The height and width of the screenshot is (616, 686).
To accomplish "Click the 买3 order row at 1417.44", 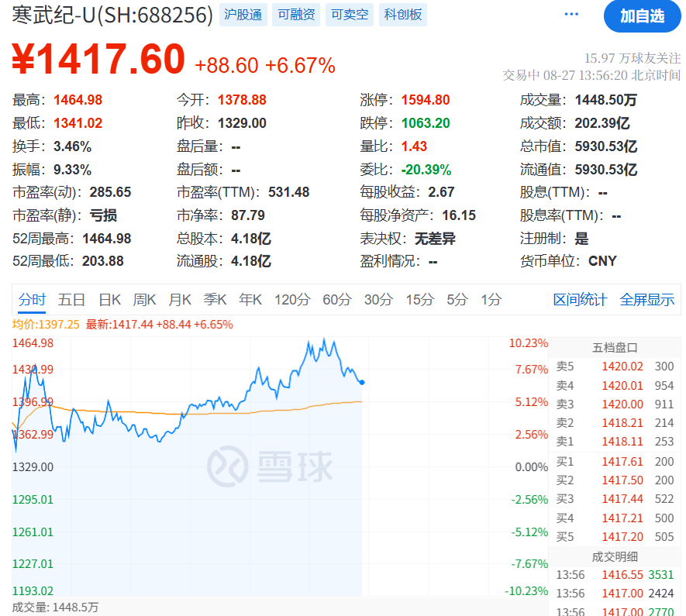I will [x=615, y=499].
